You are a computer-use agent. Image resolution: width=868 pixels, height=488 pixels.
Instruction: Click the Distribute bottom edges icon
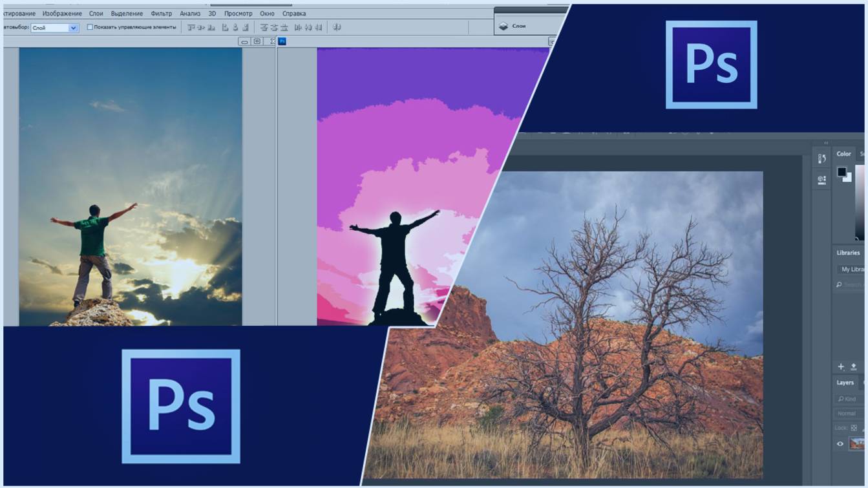[x=285, y=28]
